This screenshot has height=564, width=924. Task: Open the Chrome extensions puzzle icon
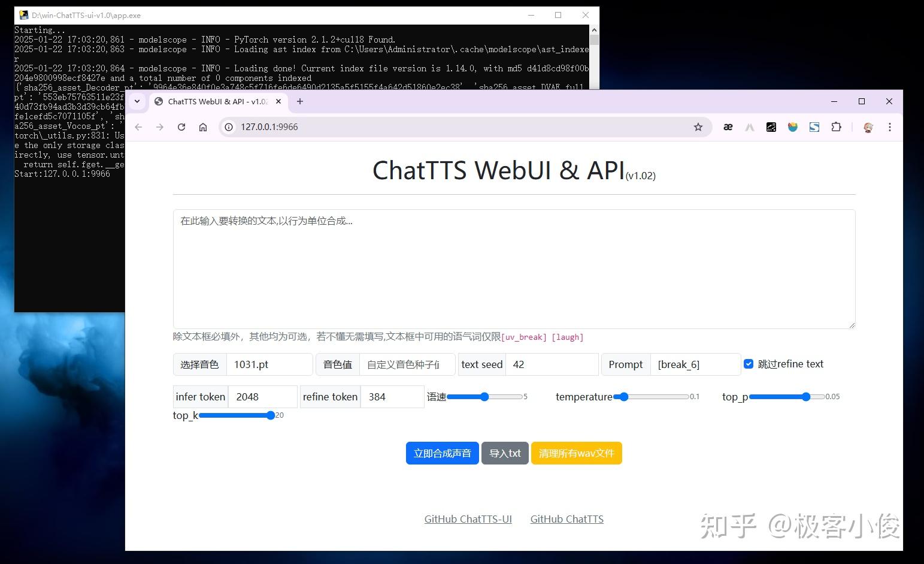pos(836,127)
